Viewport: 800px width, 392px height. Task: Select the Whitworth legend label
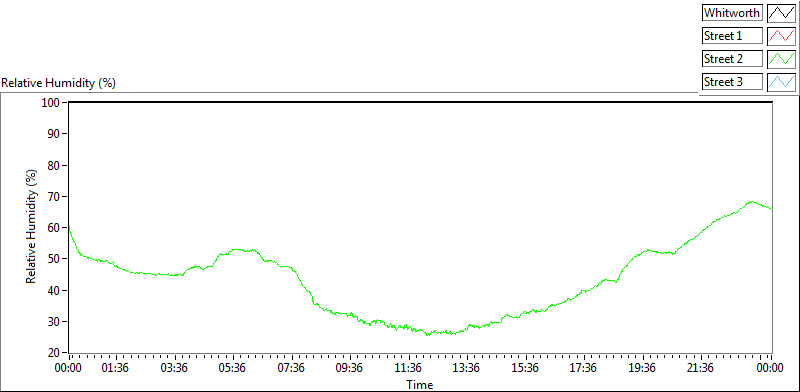732,13
